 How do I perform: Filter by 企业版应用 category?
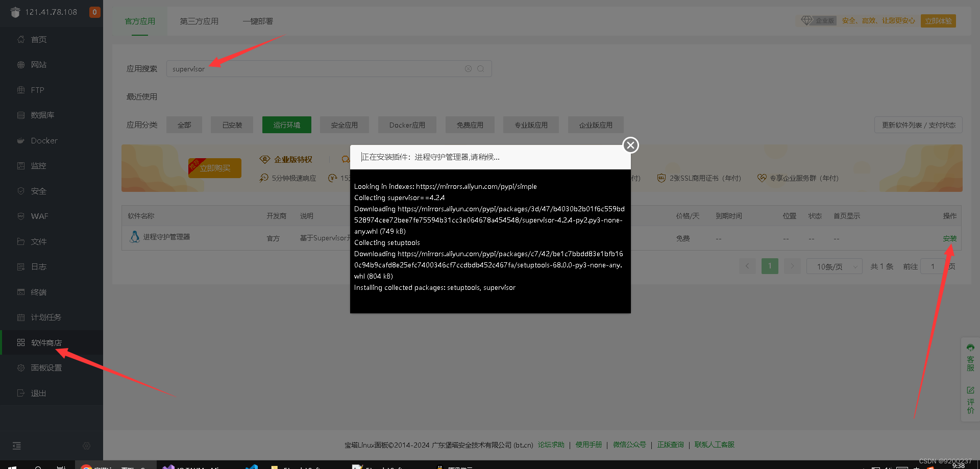point(596,125)
